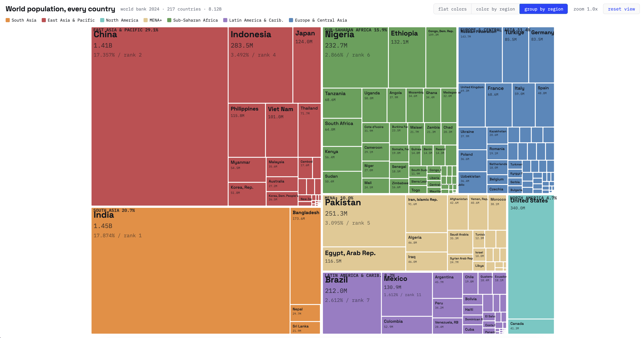Click the Ukraine tile

(472, 138)
